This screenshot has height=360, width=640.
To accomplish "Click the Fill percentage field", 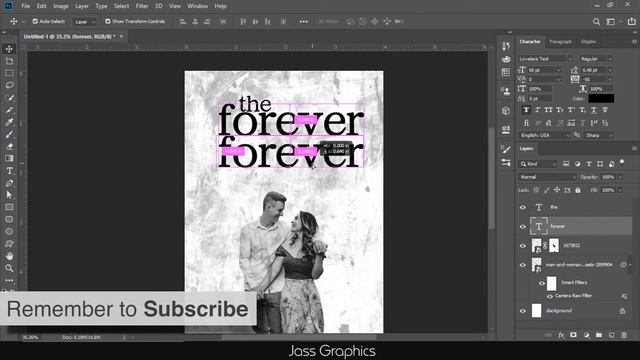I will click(608, 190).
